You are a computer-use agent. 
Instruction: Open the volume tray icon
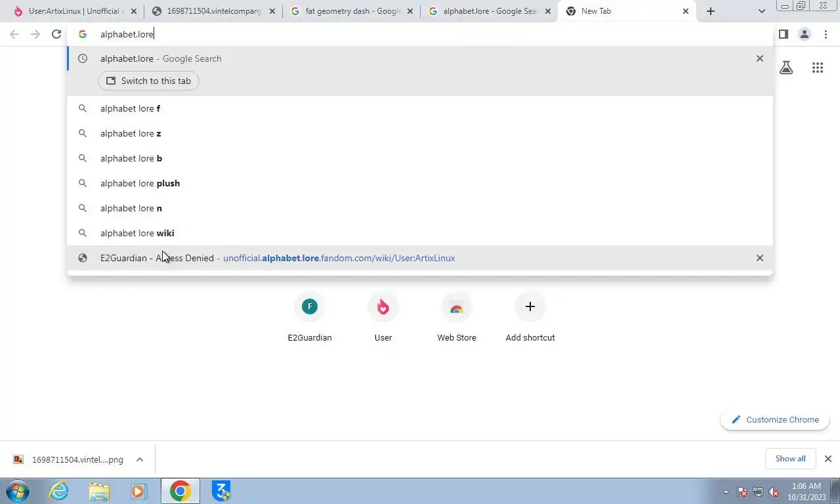pos(774,492)
